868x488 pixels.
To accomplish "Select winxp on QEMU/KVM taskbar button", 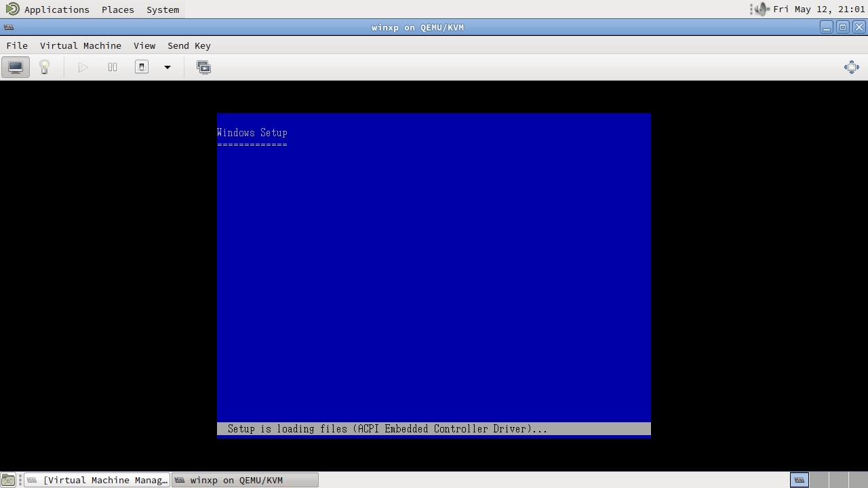I will 245,480.
